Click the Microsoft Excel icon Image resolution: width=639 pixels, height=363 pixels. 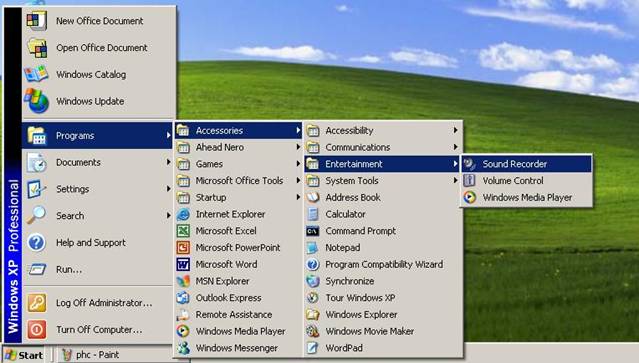(183, 231)
